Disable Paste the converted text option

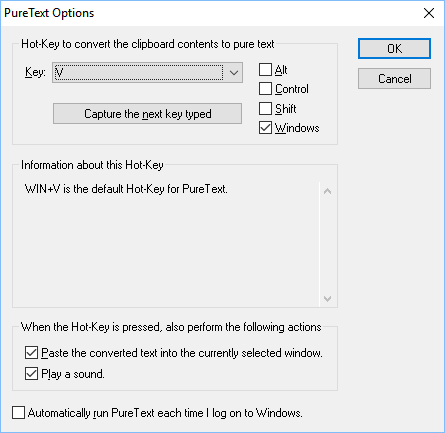click(31, 353)
